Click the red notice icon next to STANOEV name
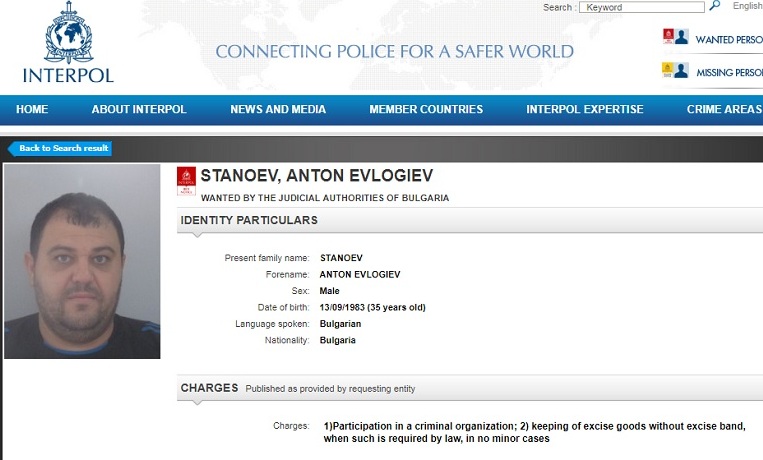Viewport: 763px width, 460px height. pyautogui.click(x=186, y=181)
